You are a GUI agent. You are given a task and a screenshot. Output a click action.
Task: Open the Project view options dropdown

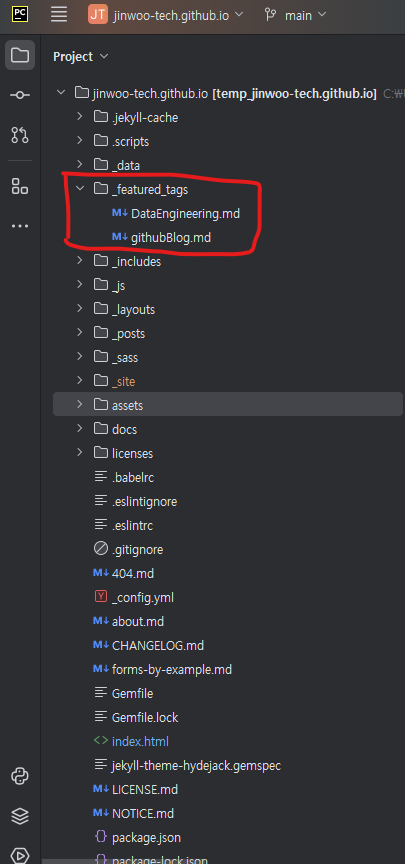80,56
